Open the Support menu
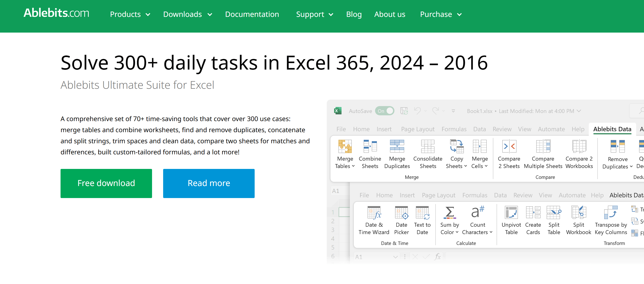The width and height of the screenshot is (644, 284). tap(314, 14)
